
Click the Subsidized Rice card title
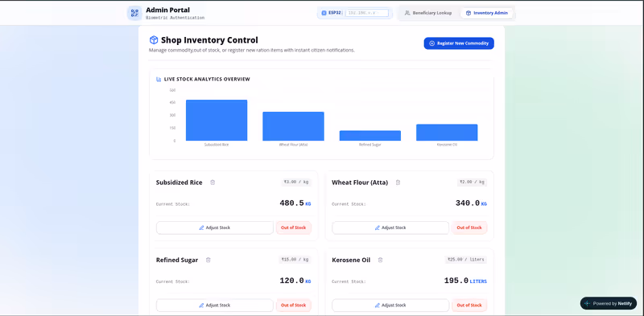pyautogui.click(x=179, y=183)
